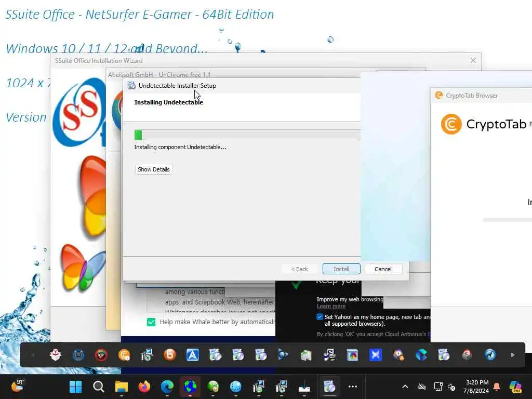The width and height of the screenshot is (532, 399).
Task: Open the blue monster face dock icon
Action: [x=78, y=355]
